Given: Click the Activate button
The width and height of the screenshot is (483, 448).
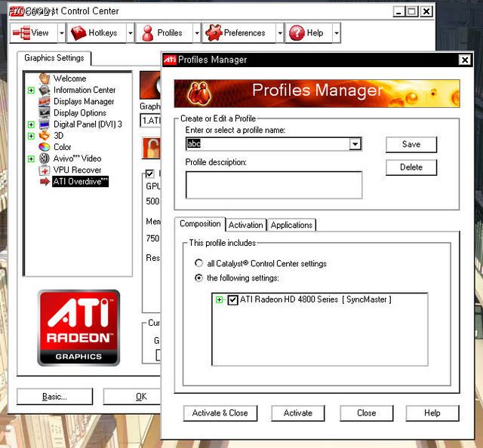Looking at the screenshot, I should (298, 413).
